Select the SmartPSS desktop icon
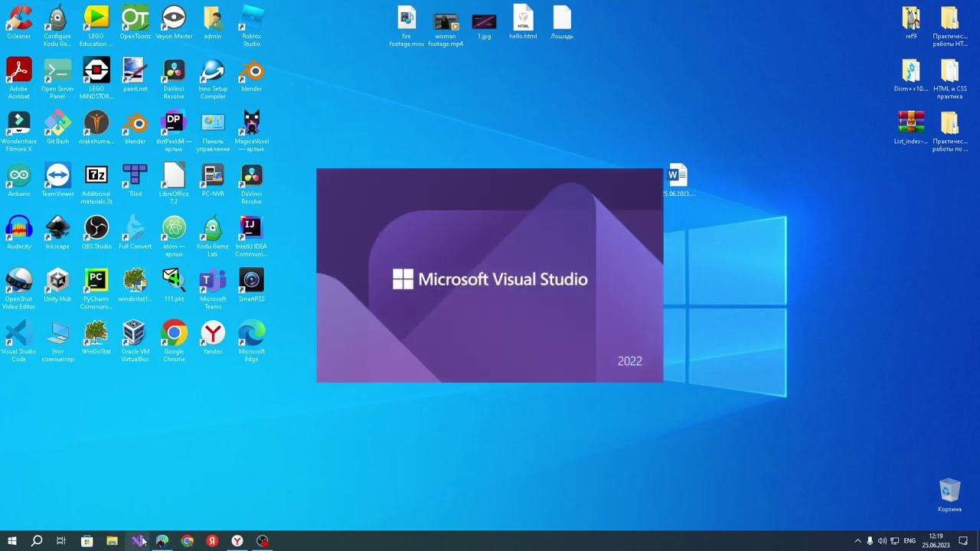 [x=251, y=286]
